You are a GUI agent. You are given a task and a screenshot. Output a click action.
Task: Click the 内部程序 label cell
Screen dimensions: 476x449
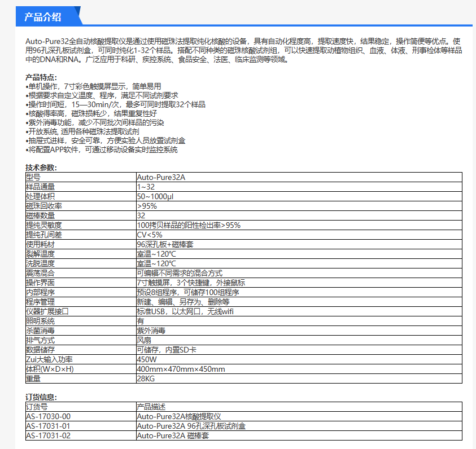[81, 293]
